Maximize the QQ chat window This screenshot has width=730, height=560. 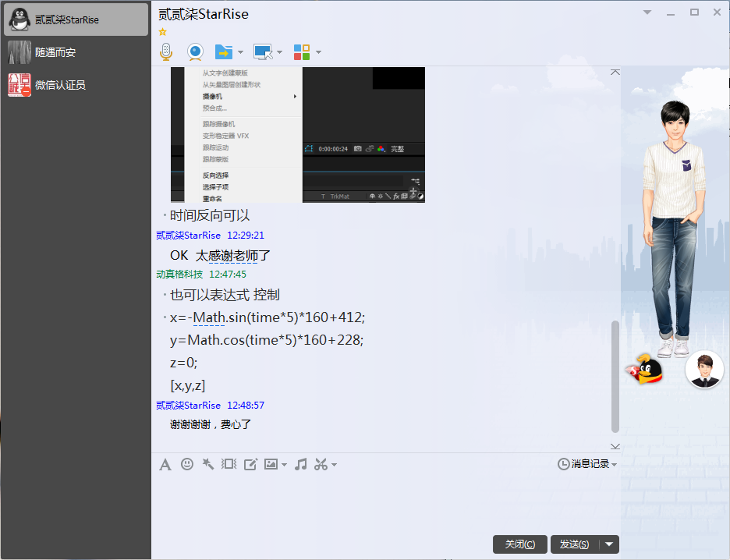tap(694, 12)
